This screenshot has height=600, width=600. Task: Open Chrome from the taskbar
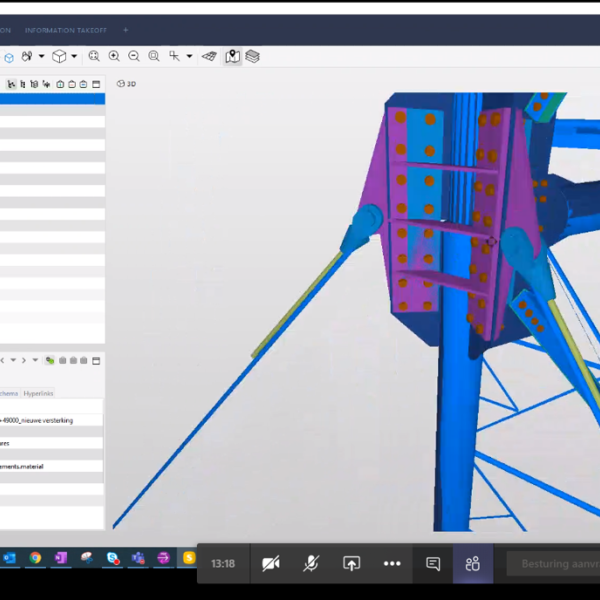pos(35,558)
